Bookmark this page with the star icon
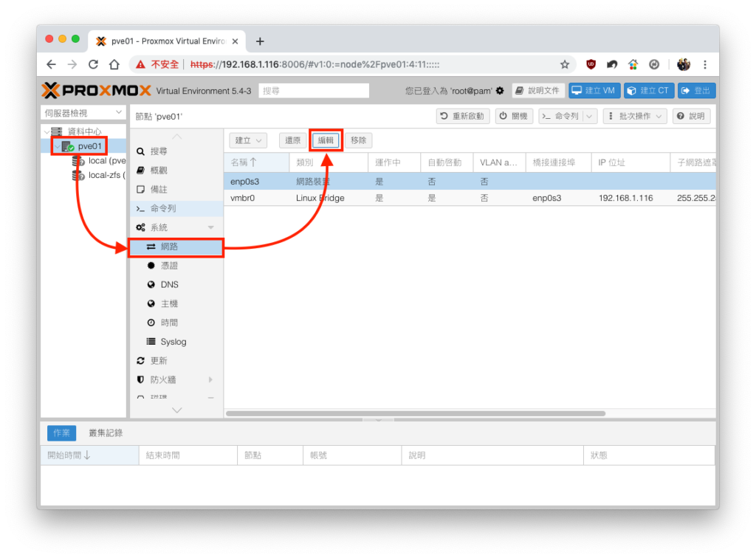756x558 pixels. (x=565, y=64)
